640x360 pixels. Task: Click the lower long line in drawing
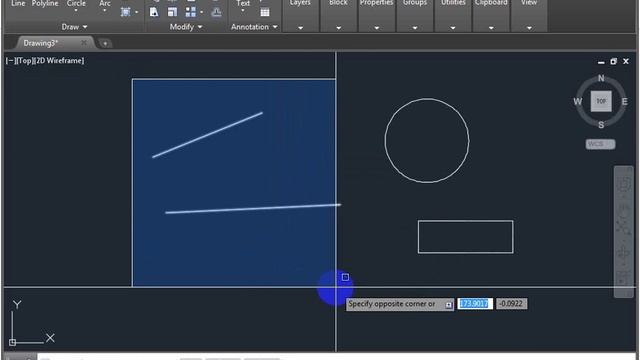point(253,209)
